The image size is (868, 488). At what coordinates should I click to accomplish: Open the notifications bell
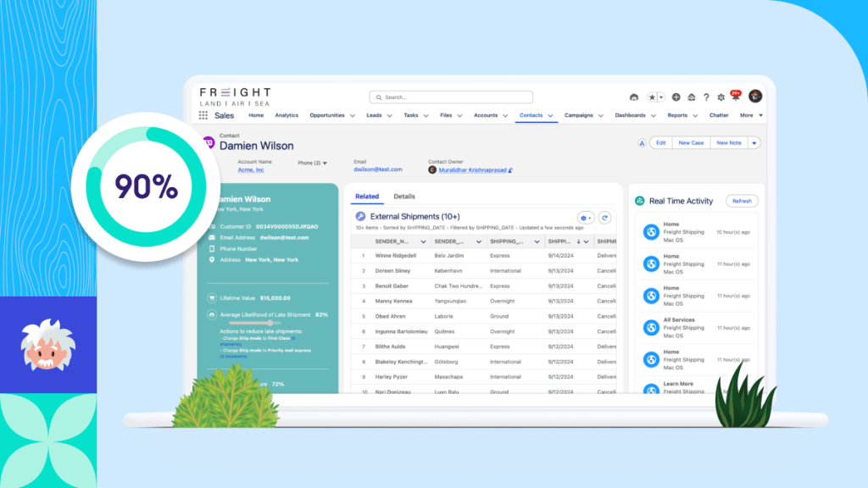[x=735, y=97]
